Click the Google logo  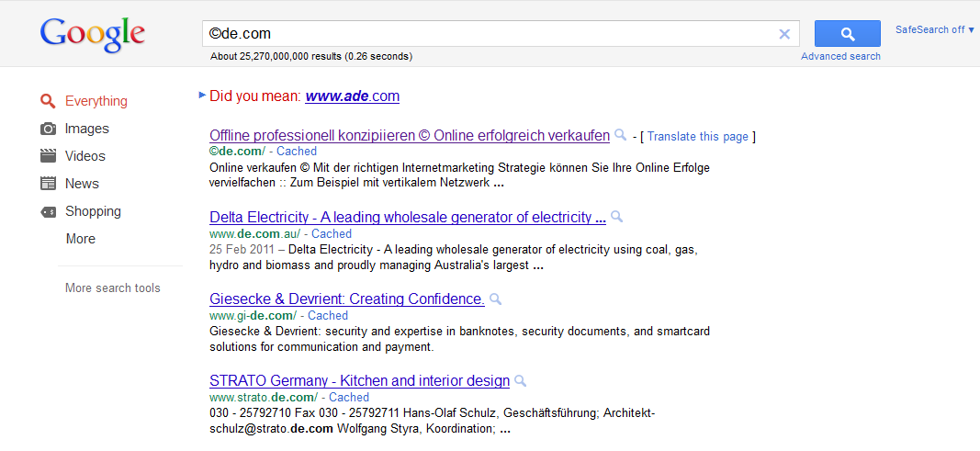coord(93,36)
